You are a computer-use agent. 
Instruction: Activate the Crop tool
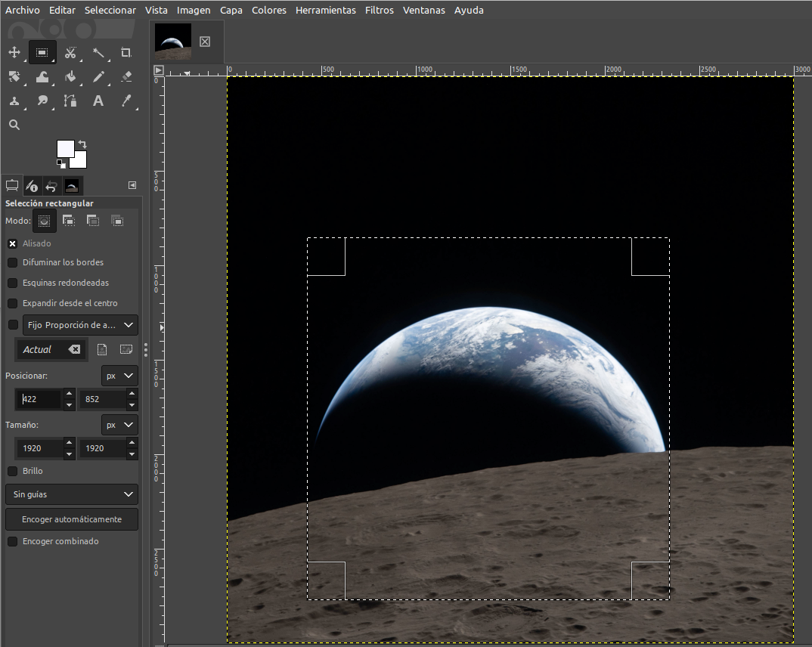click(126, 53)
